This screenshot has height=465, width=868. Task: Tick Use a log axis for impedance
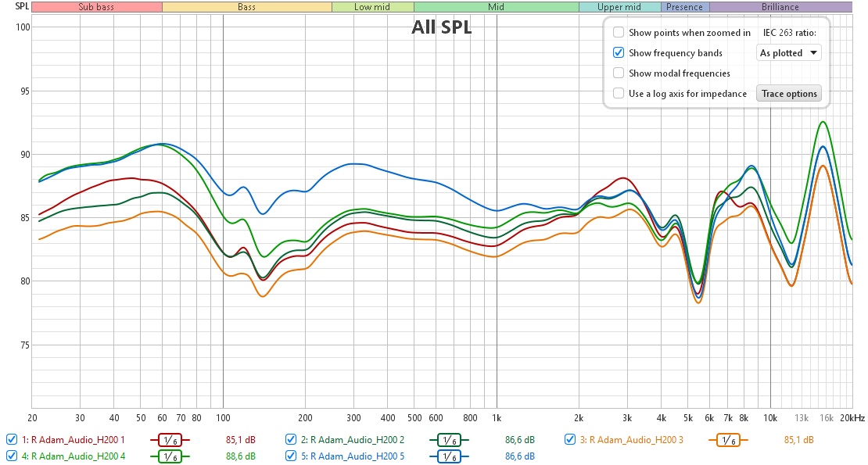619,94
